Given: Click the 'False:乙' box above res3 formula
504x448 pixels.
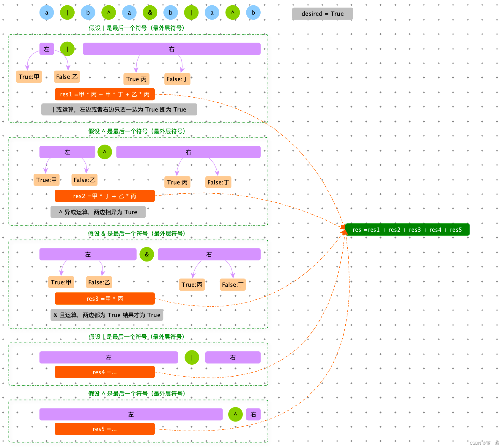Looking at the screenshot, I should click(x=99, y=282).
